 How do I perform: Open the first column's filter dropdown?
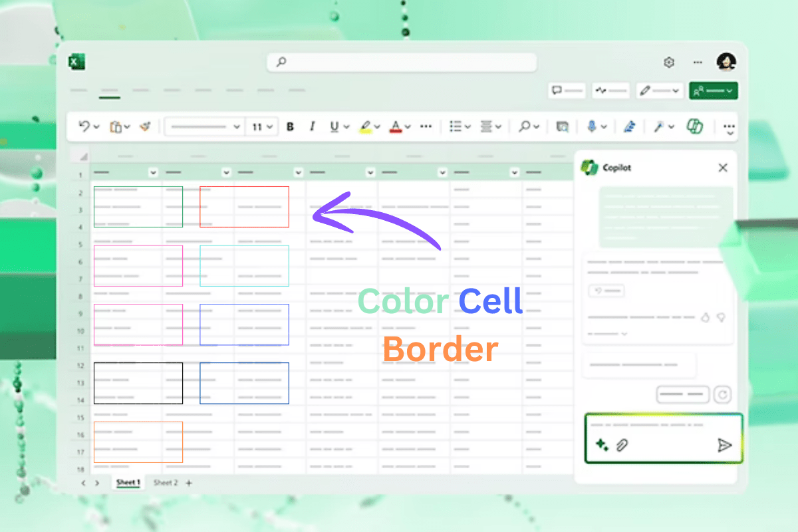[x=153, y=172]
